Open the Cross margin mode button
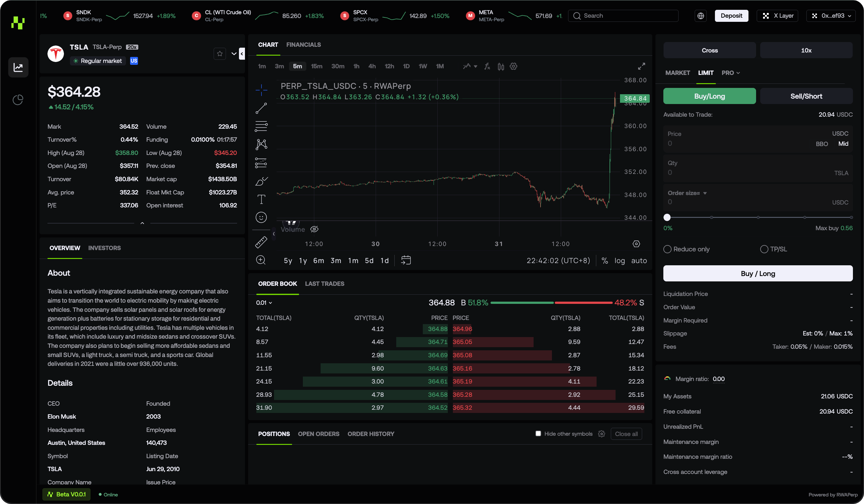Screen dimensions: 864x504 (709, 50)
